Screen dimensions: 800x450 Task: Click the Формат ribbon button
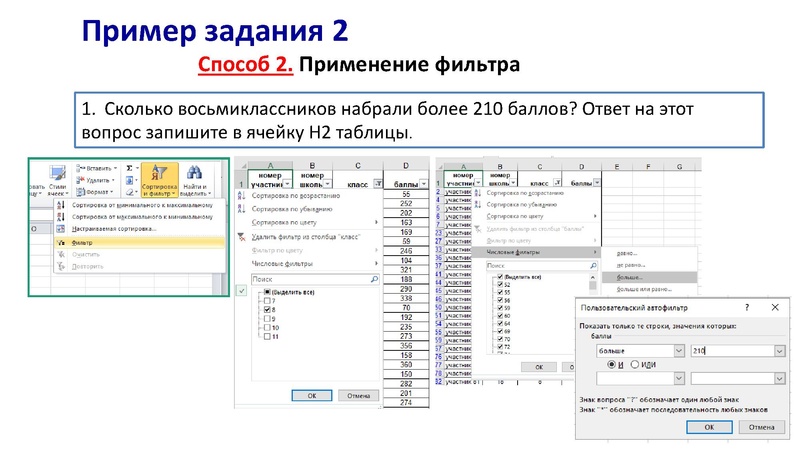coord(94,192)
